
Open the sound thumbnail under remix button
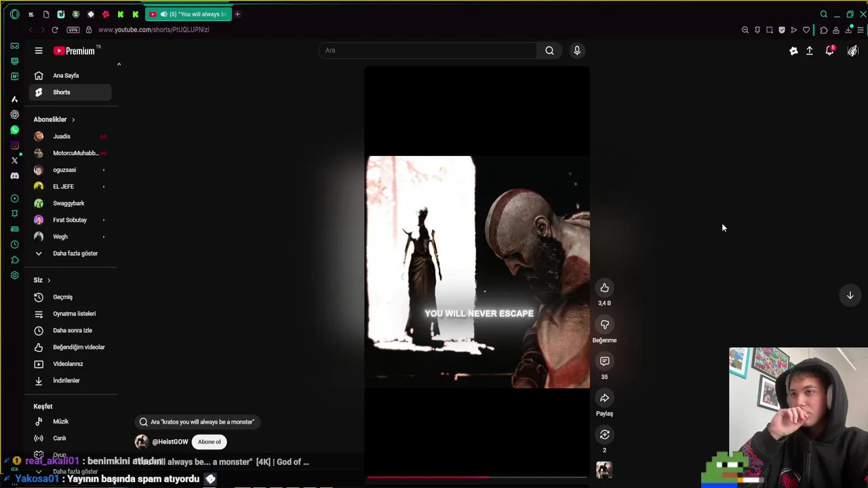point(604,470)
